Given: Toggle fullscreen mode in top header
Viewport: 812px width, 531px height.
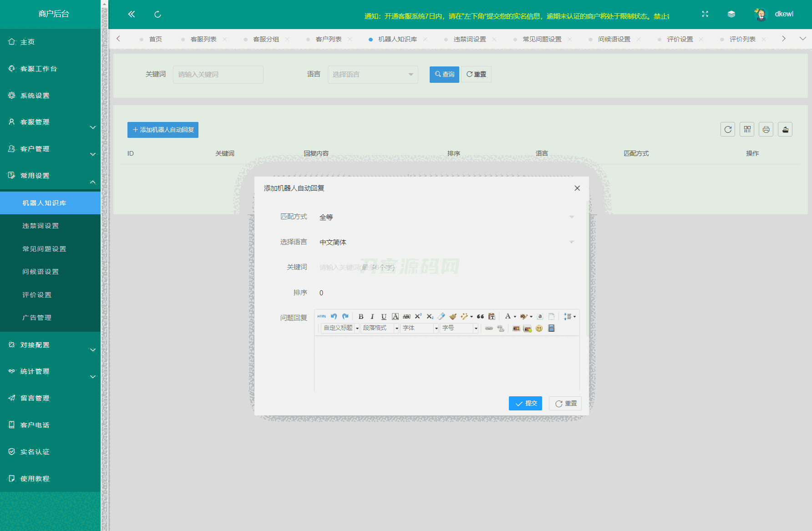Looking at the screenshot, I should 705,14.
